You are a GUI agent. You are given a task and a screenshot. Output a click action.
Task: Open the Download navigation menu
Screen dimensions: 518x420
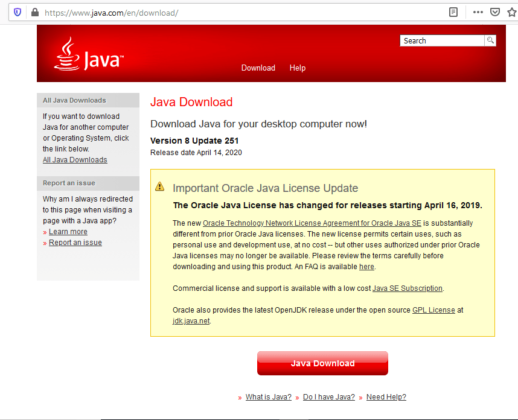point(258,68)
